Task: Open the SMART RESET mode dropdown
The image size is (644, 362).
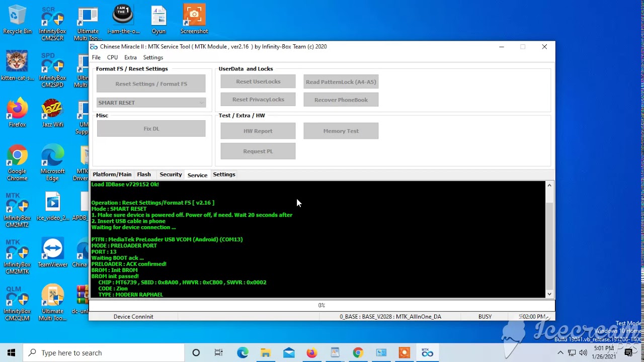Action: 151,103
